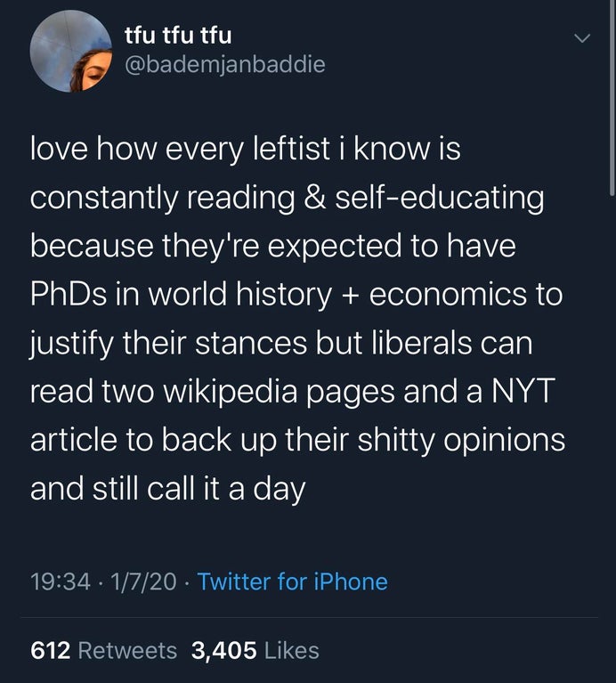The height and width of the screenshot is (683, 616).
Task: Open the tweet author's profile picture
Action: click(70, 52)
